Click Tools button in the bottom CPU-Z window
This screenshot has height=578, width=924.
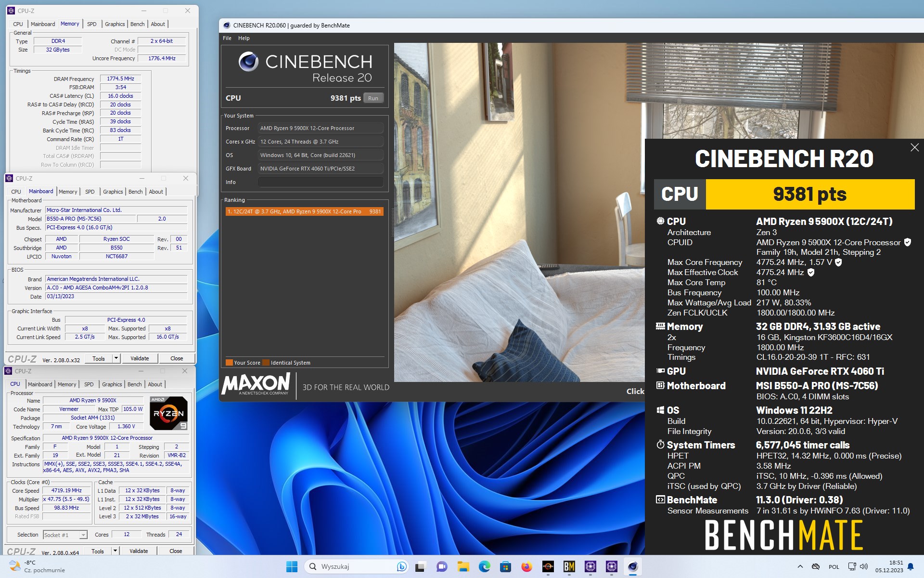(98, 551)
